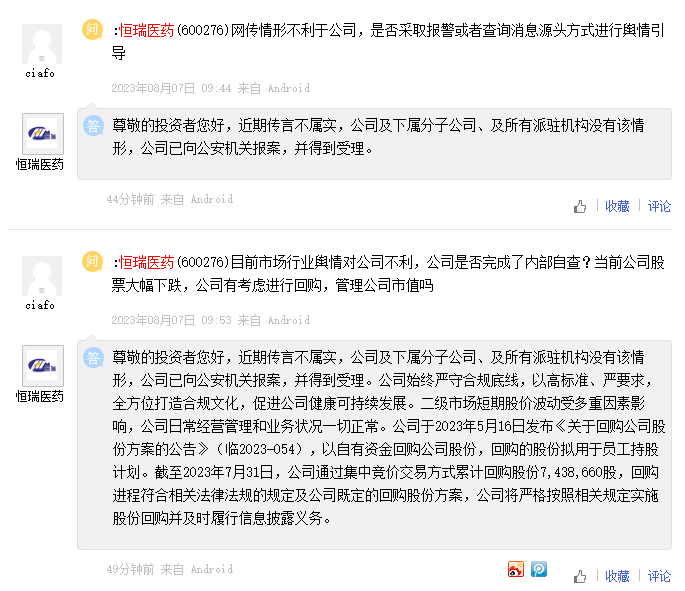Click the yellow 问 badge of second question
Screen dimensions: 685x591
(93, 262)
